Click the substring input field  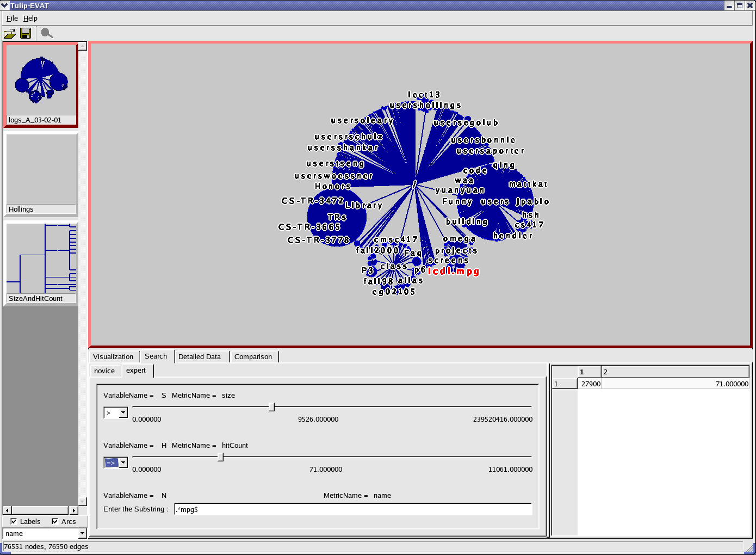click(x=353, y=509)
